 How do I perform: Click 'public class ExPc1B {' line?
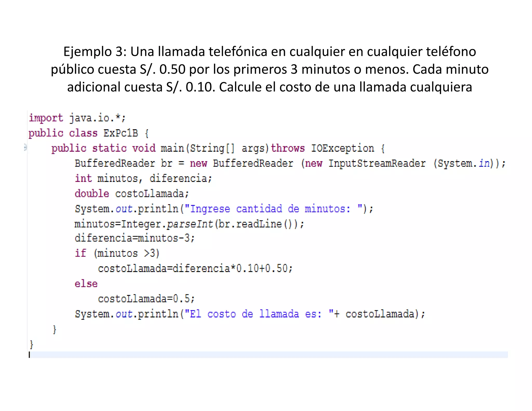tap(89, 133)
